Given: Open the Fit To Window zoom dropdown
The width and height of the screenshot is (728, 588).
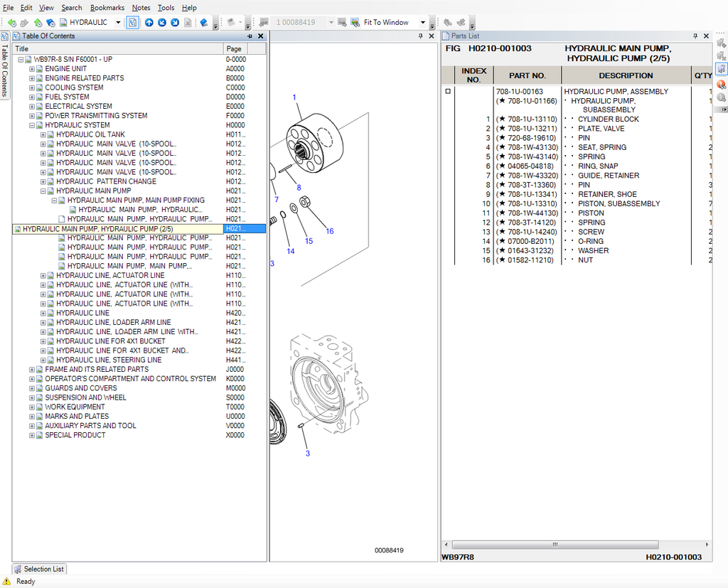Looking at the screenshot, I should pos(423,23).
